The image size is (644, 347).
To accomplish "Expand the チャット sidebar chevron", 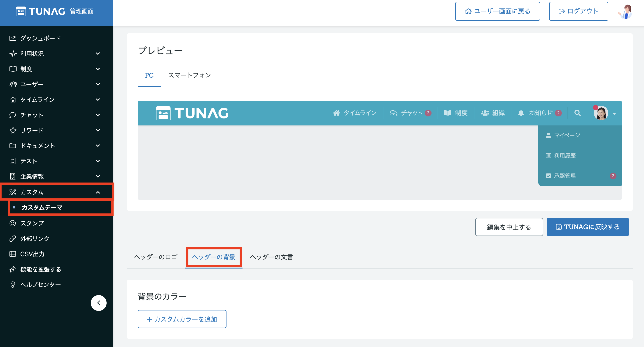I will 98,115.
